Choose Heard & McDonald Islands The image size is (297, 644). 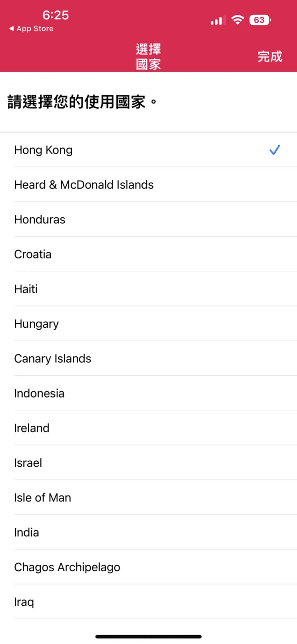[148, 185]
